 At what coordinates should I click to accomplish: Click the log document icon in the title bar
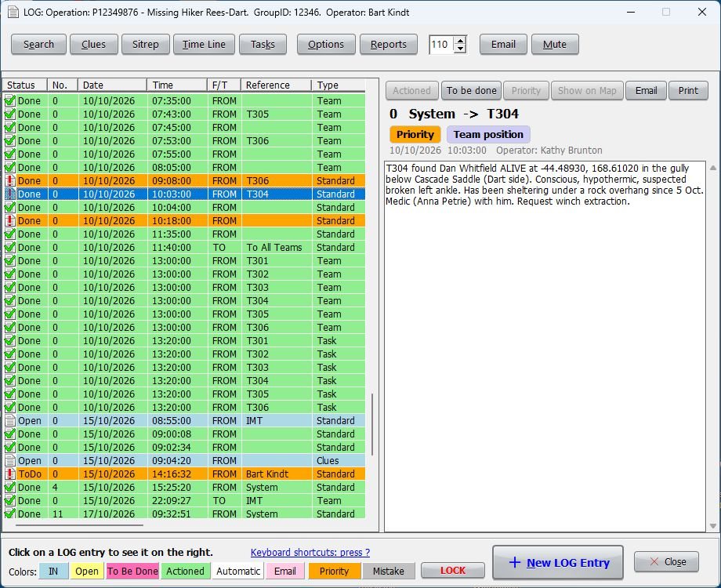point(13,12)
